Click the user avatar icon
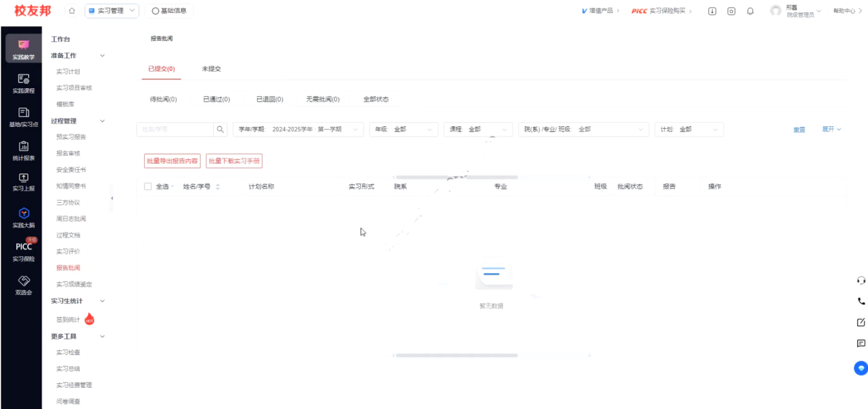868x409 pixels. [776, 11]
